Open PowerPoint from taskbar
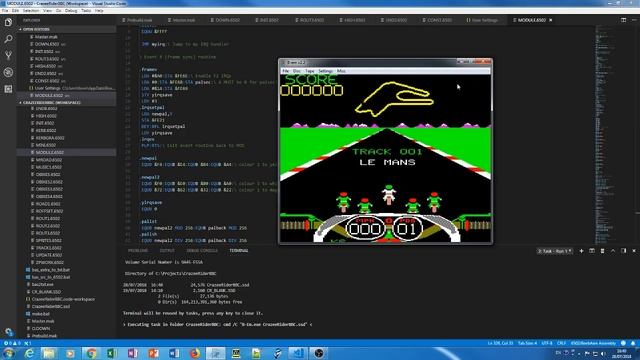This screenshot has width=640, height=360. tap(153, 353)
